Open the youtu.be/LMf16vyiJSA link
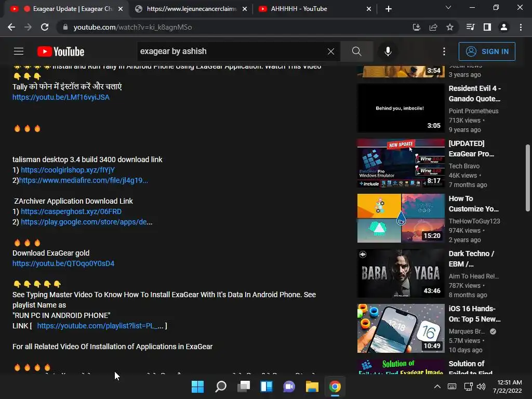 tap(61, 97)
